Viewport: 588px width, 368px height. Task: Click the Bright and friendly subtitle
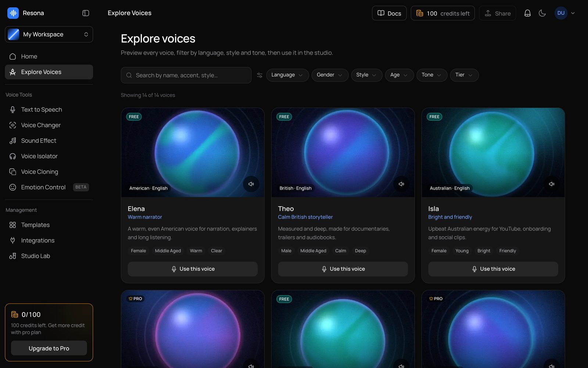(x=450, y=217)
